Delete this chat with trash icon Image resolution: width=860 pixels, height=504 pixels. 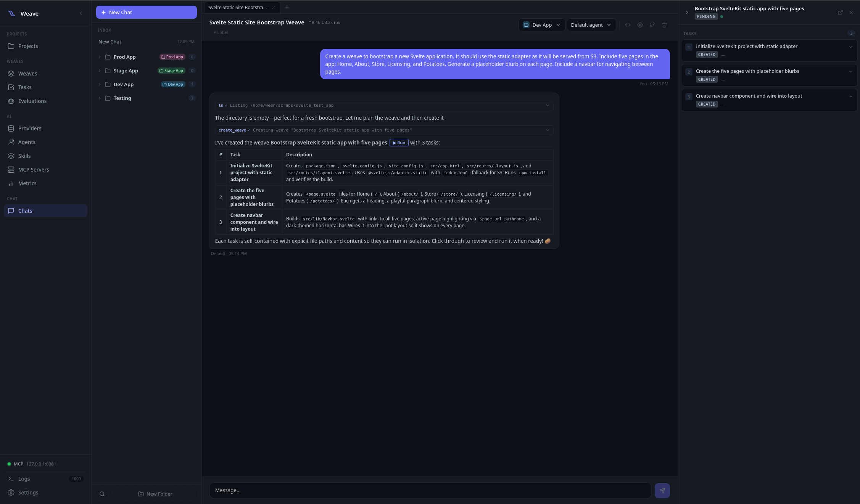(664, 25)
